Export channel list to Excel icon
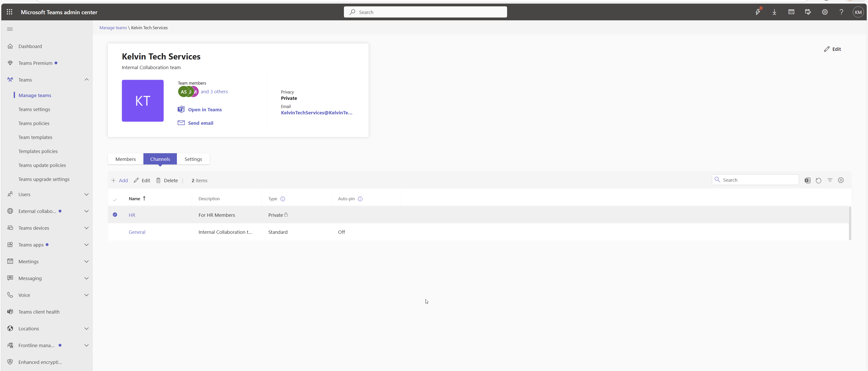This screenshot has height=371, width=868. pyautogui.click(x=807, y=180)
